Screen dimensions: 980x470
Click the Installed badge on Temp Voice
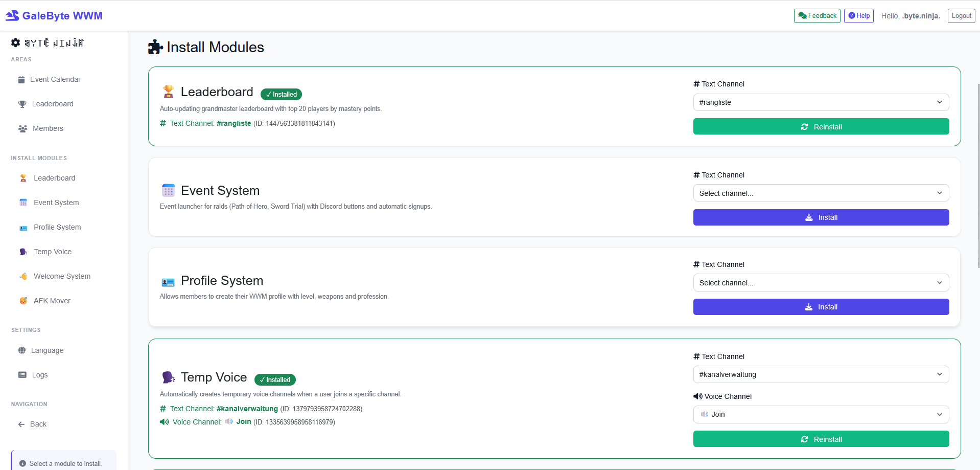pos(275,379)
